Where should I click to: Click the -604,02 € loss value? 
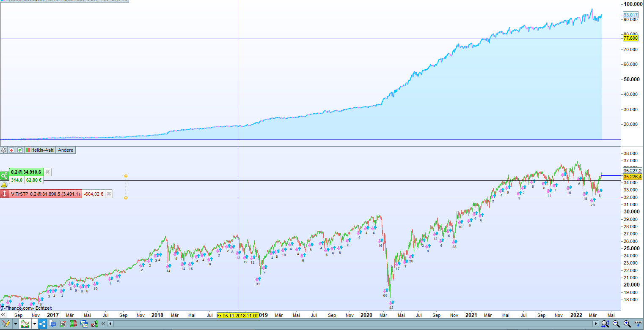(94, 194)
